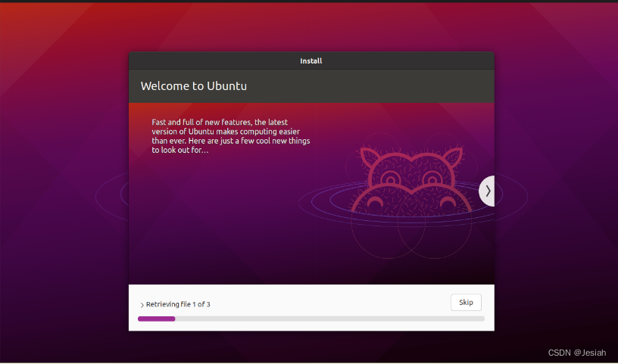Click the 'Retrieving file 1 of 3' status text

tap(178, 304)
